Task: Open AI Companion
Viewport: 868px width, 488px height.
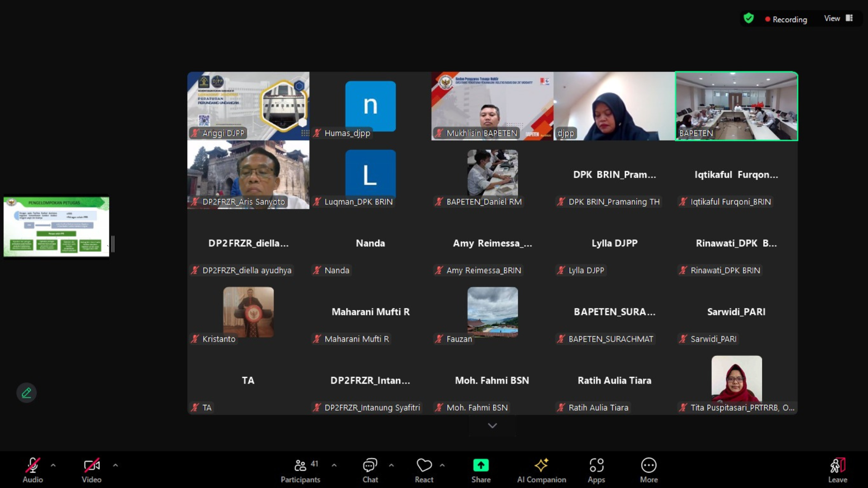Action: [x=541, y=470]
